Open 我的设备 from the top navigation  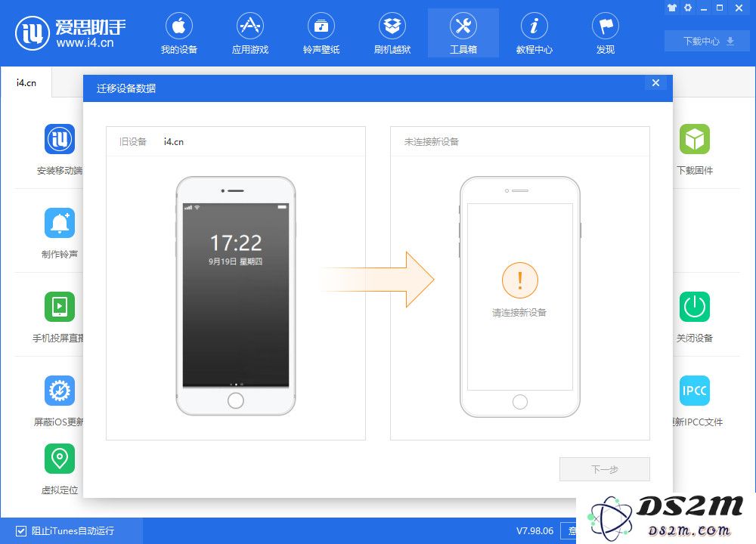point(179,33)
